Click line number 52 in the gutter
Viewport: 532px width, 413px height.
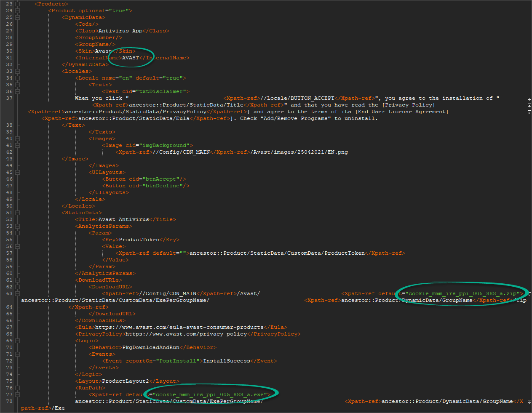pos(9,219)
